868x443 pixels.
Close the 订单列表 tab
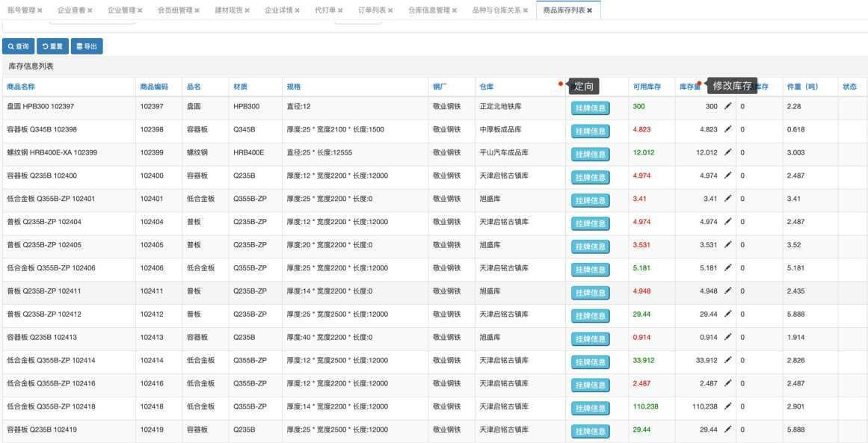click(390, 10)
